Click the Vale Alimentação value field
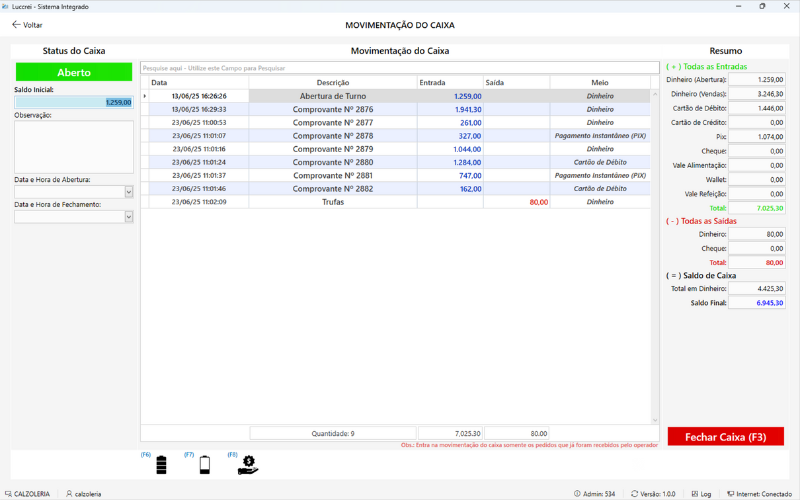 click(x=757, y=165)
